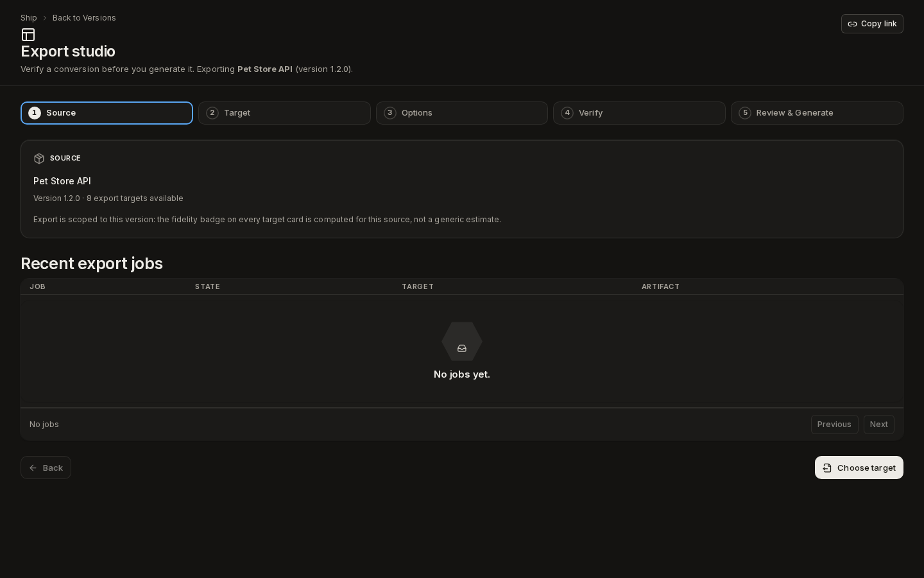The height and width of the screenshot is (578, 924).
Task: Go to Next page of export jobs
Action: click(879, 425)
